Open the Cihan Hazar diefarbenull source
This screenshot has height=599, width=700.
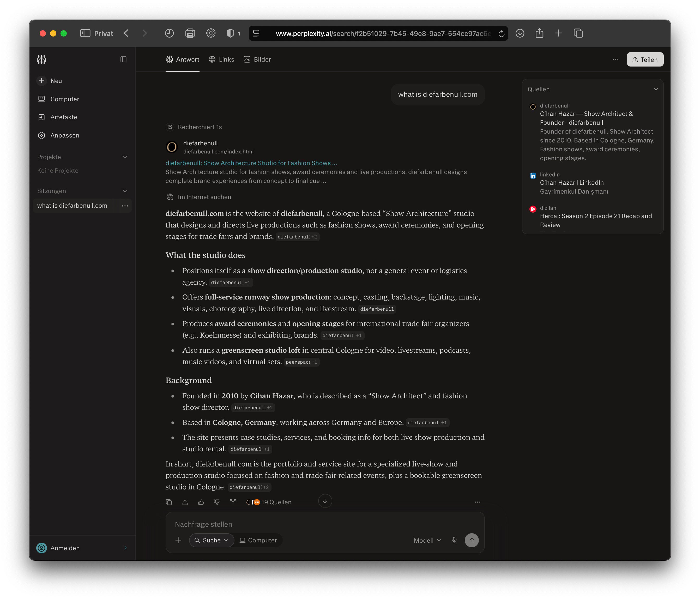593,132
